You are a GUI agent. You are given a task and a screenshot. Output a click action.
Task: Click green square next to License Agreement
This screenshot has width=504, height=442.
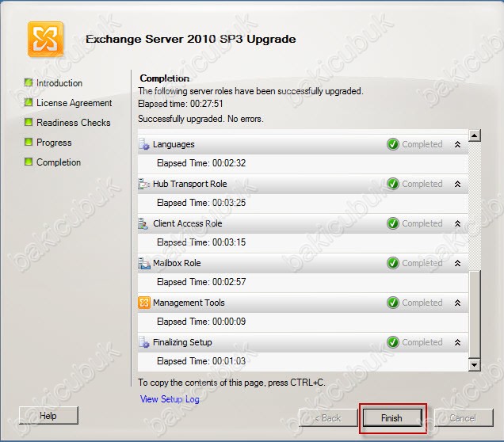tap(29, 102)
